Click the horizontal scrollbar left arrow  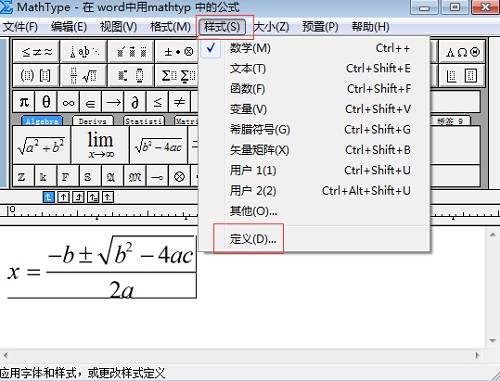coord(5,355)
